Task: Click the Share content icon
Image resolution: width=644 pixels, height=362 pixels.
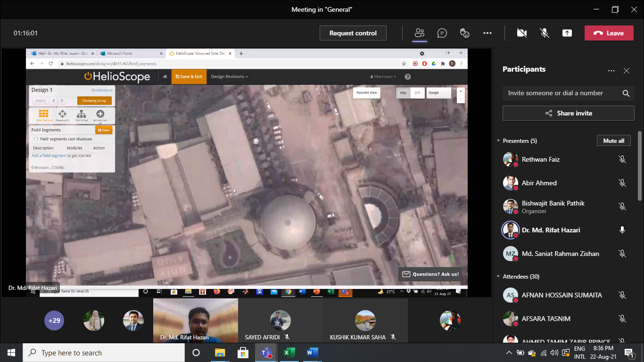Action: click(x=567, y=33)
